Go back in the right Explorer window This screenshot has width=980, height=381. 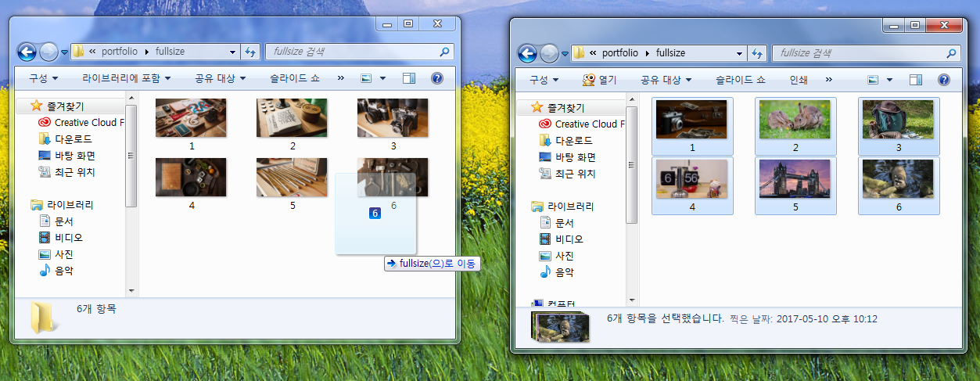coord(528,53)
